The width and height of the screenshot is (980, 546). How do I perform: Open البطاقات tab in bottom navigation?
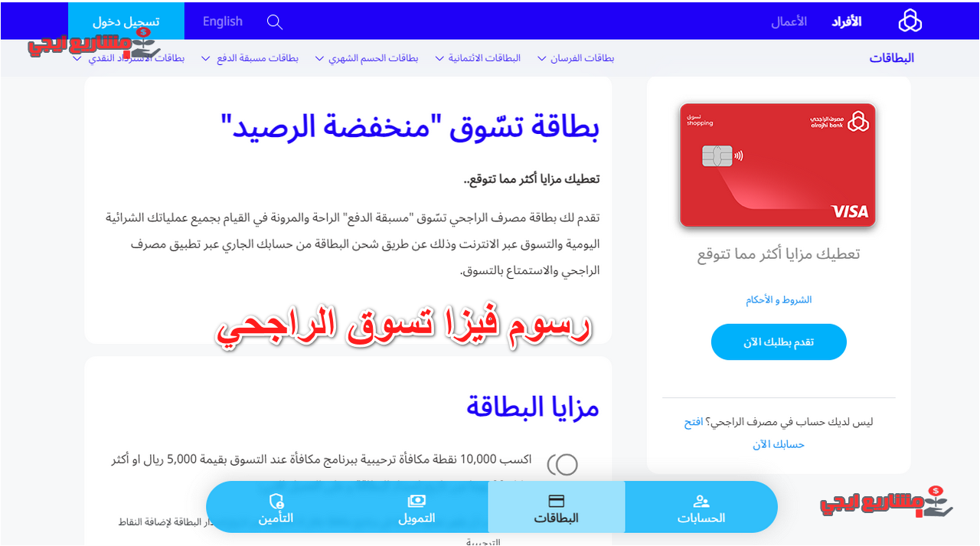pyautogui.click(x=557, y=507)
